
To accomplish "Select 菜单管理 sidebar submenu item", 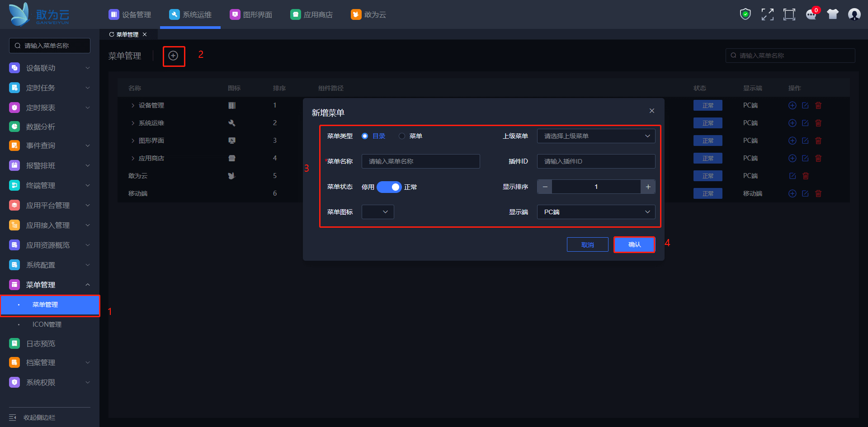I will (50, 305).
